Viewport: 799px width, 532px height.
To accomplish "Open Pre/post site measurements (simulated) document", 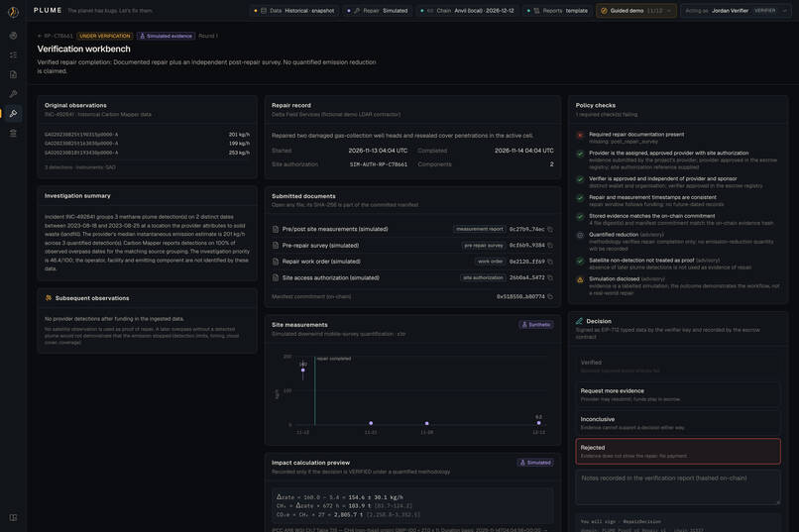I will pos(335,229).
